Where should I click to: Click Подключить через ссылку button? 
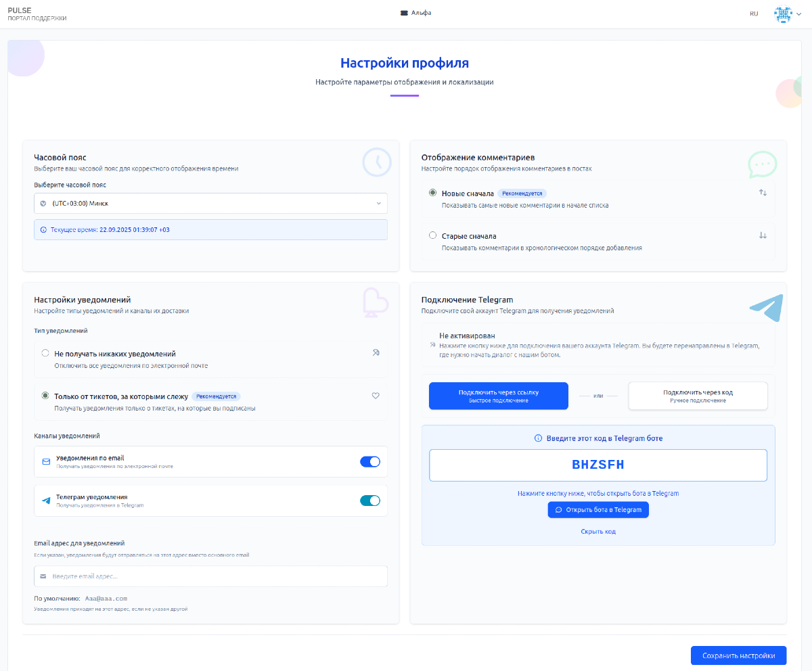tap(499, 396)
